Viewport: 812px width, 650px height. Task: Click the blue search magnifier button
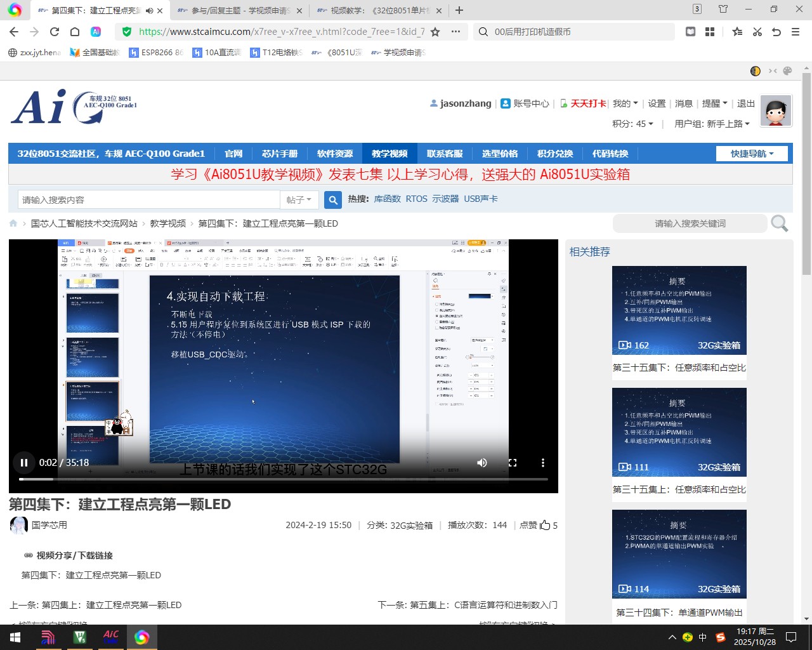(x=332, y=199)
